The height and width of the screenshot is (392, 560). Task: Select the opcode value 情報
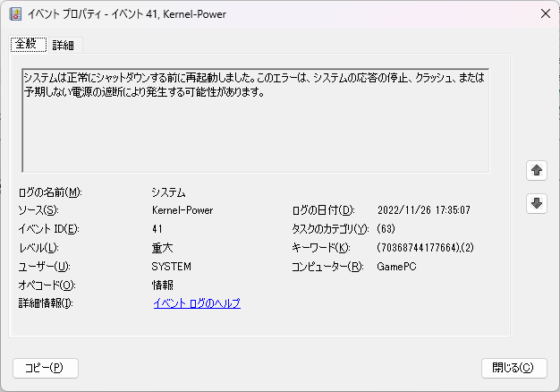tap(163, 285)
